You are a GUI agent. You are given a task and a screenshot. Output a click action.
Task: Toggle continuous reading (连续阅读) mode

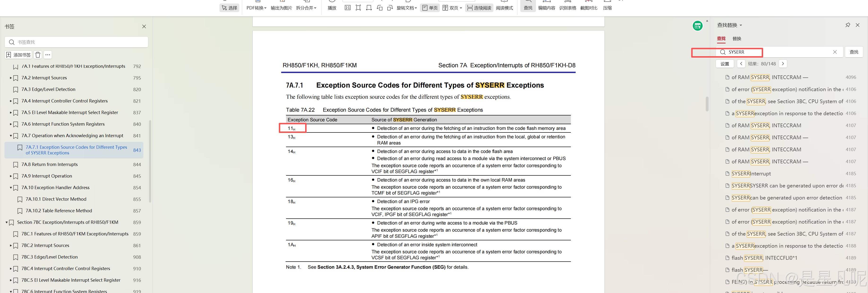click(479, 8)
